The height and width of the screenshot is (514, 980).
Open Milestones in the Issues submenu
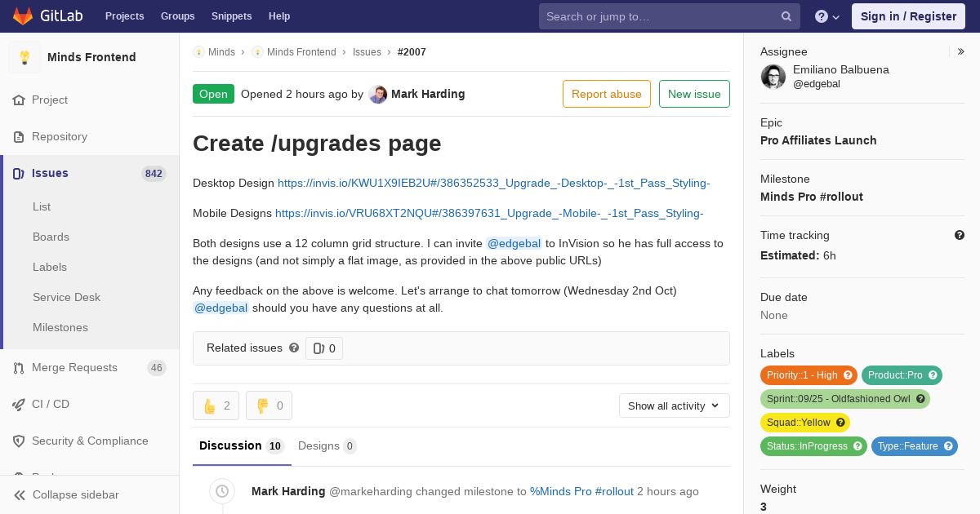60,327
